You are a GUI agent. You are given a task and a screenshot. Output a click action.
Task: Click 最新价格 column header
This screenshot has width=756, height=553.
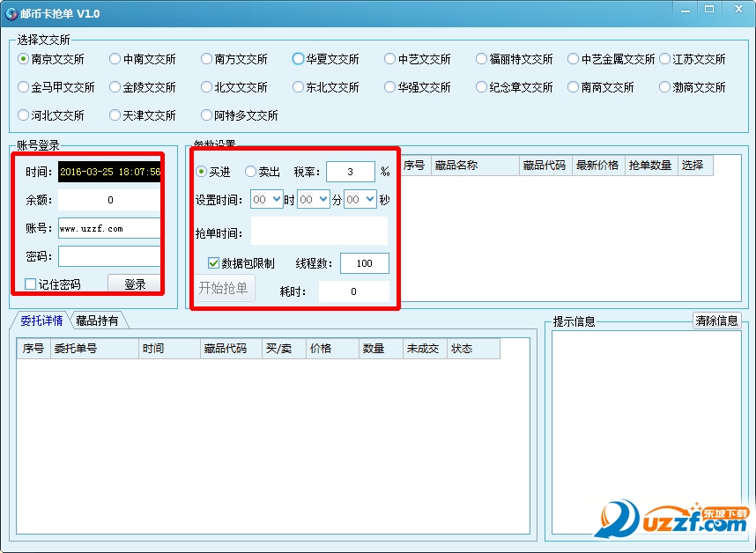598,166
